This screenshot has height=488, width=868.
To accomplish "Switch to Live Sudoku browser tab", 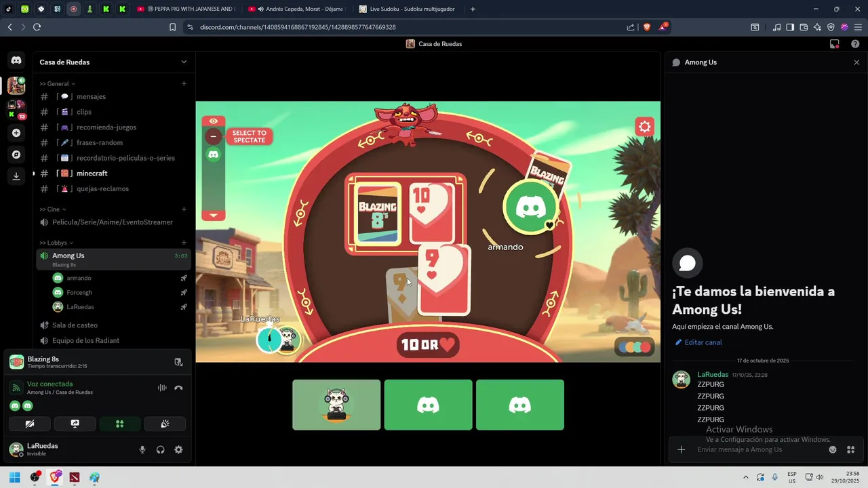I will pos(407,9).
